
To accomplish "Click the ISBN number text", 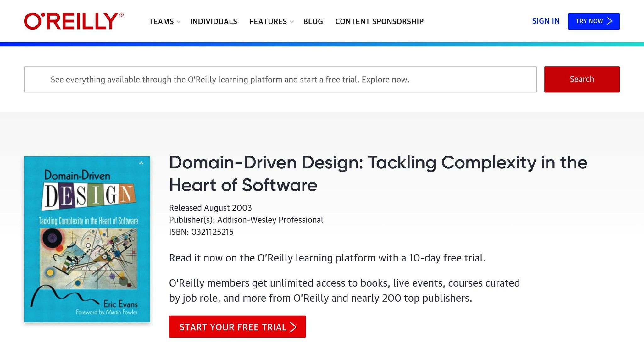I will pyautogui.click(x=201, y=232).
